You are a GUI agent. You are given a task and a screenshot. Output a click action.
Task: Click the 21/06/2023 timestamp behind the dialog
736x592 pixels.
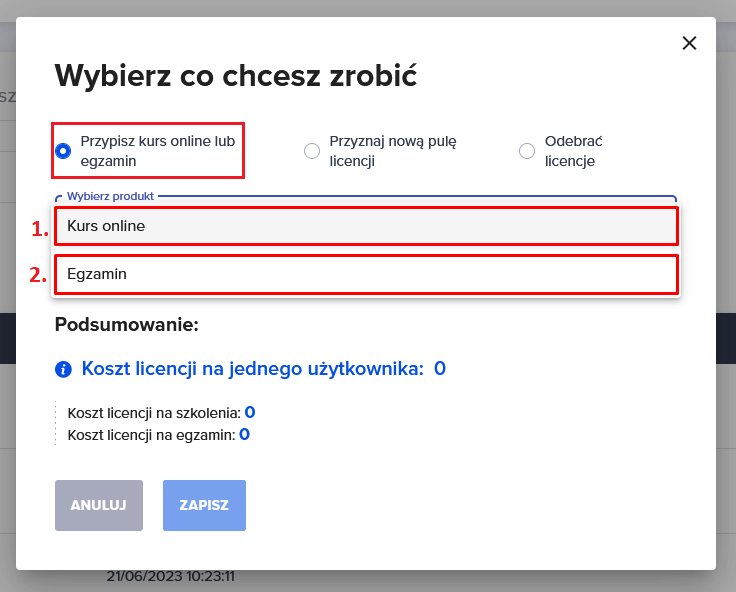[x=170, y=577]
